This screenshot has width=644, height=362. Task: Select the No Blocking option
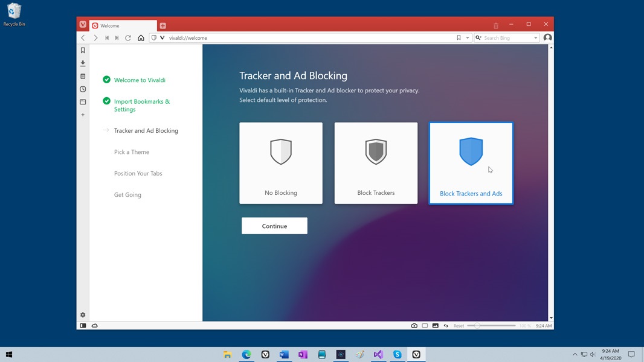(281, 163)
